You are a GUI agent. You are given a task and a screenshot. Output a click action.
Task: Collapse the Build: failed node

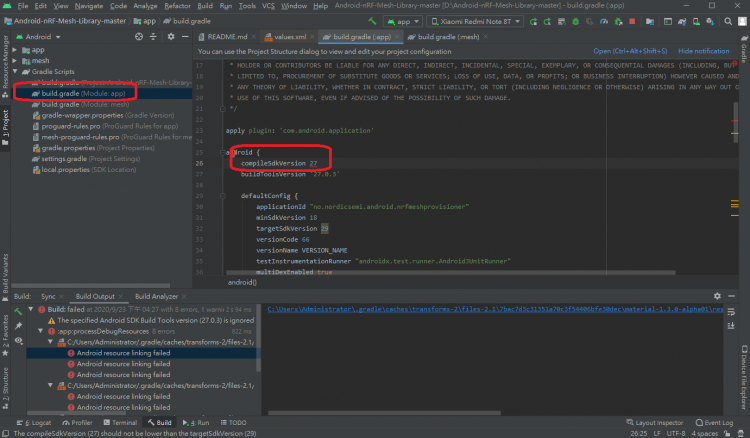31,309
